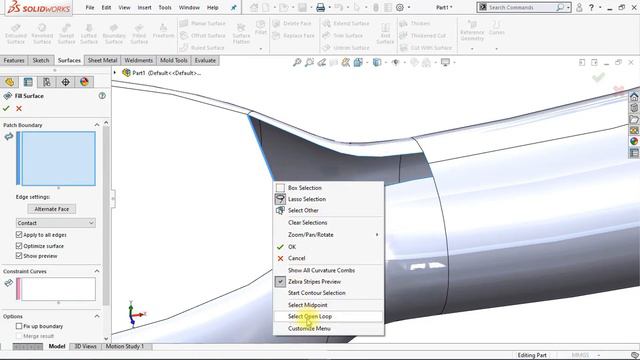Accept Fill Surface with green checkmark
The image size is (640, 360).
click(6, 109)
